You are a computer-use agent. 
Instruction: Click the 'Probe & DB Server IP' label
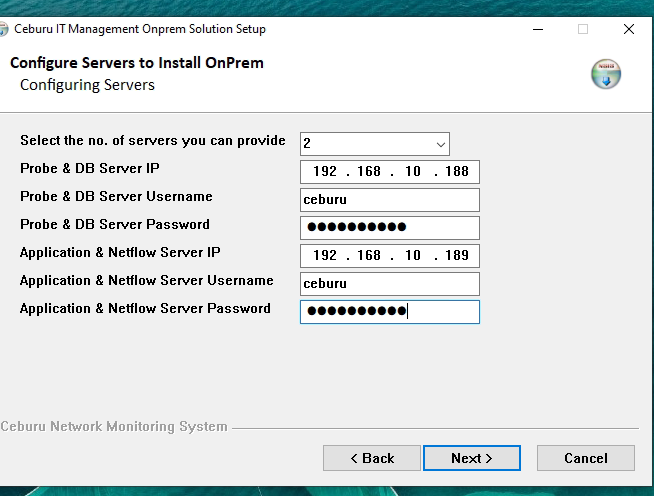[90, 169]
